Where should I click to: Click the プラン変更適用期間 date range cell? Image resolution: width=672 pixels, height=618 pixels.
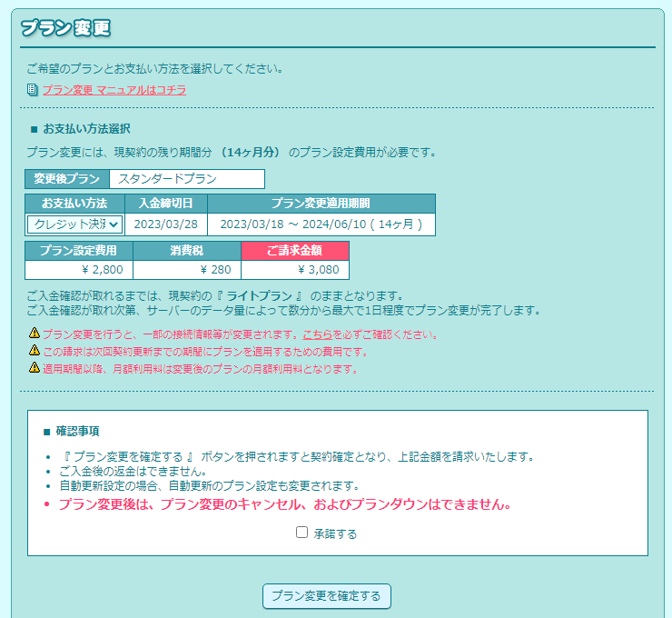pyautogui.click(x=321, y=224)
